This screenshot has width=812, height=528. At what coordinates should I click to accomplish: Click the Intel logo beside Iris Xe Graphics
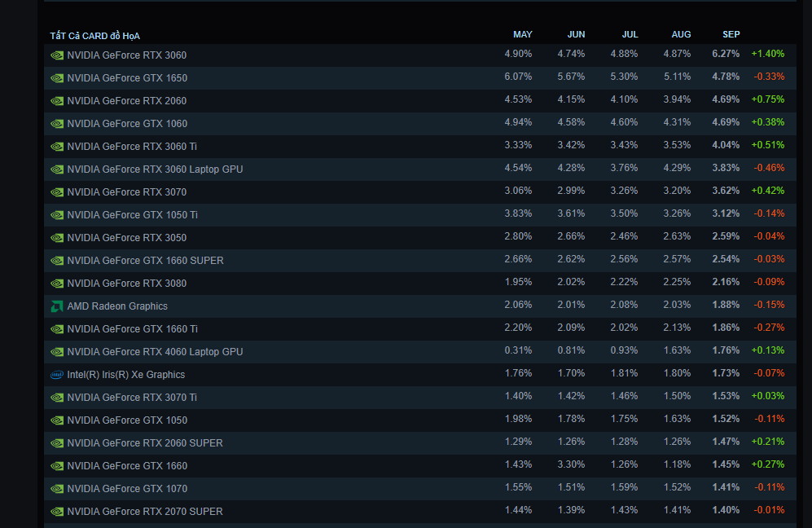coord(57,375)
